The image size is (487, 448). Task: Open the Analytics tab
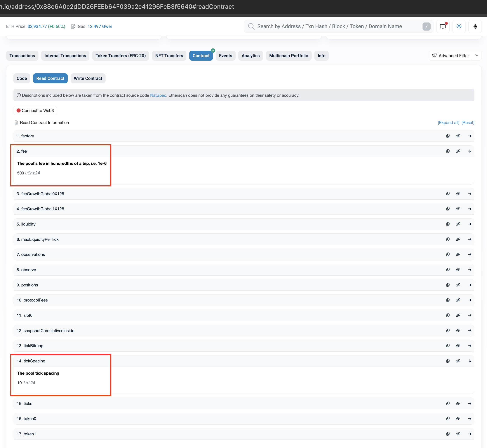[250, 55]
